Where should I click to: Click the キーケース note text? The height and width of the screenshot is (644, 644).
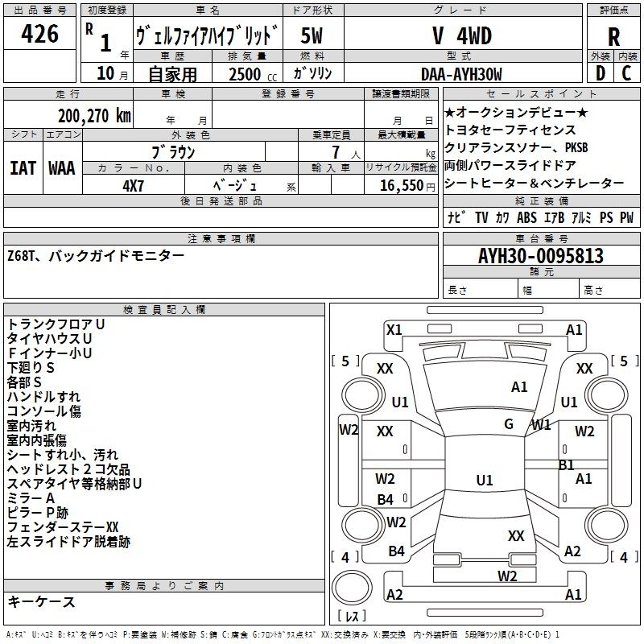[41, 601]
